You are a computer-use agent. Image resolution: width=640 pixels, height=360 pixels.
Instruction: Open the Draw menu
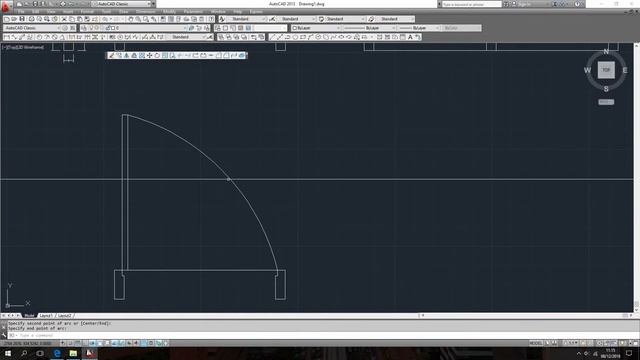point(124,11)
